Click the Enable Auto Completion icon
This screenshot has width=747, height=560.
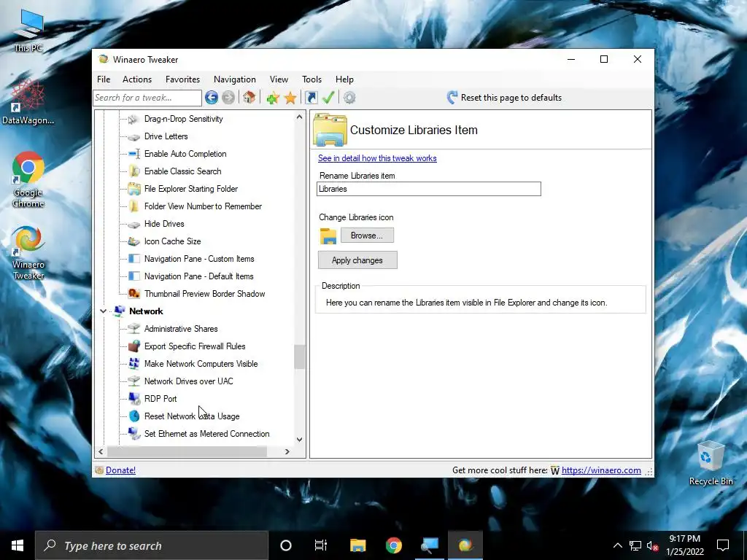tap(134, 154)
